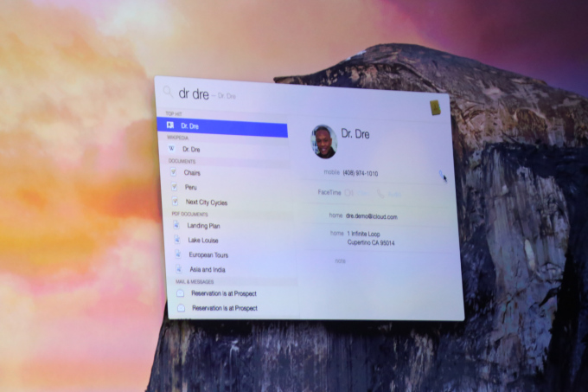Viewport: 588px width, 392px height.
Task: Open the Next City Cycles document icon
Action: (175, 201)
